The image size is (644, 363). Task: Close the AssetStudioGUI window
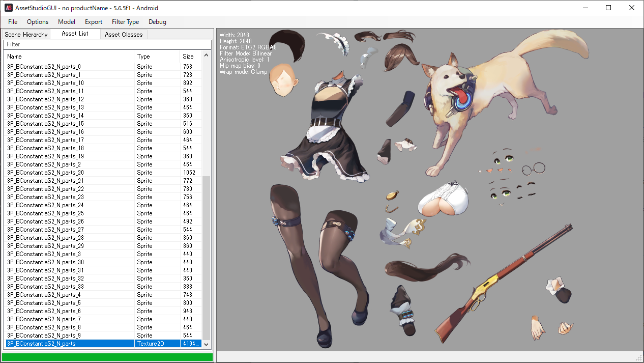pyautogui.click(x=631, y=8)
